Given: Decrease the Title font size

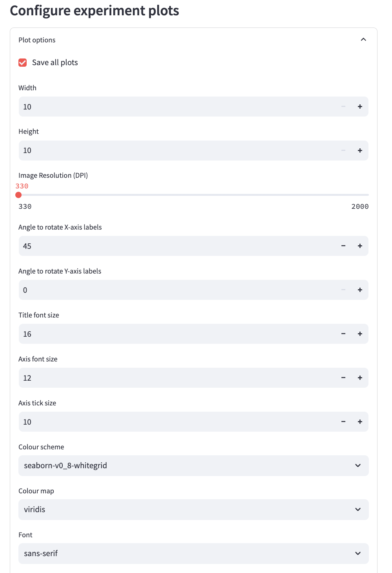Looking at the screenshot, I should point(343,334).
